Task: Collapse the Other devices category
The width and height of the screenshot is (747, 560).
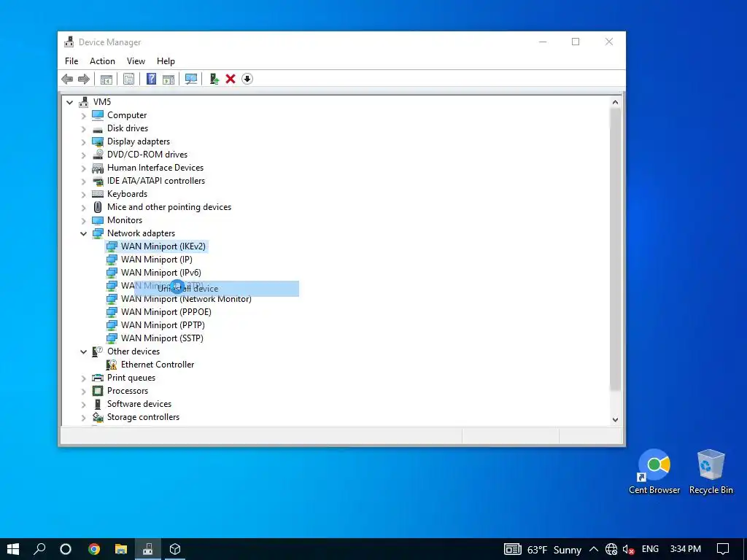Action: 83,351
